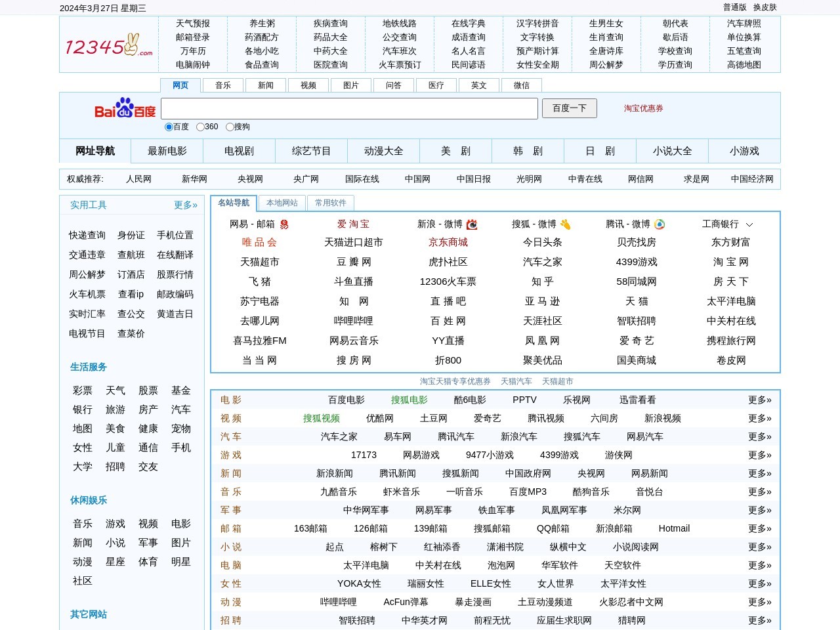Viewport: 840px width, 630px height.
Task: Switch to the 图片 search tab
Action: pos(351,85)
